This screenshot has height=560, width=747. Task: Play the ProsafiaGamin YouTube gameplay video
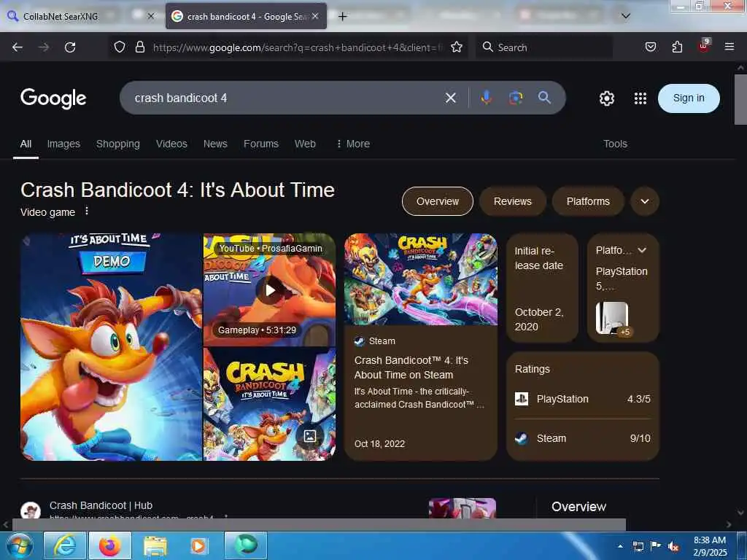click(x=270, y=289)
